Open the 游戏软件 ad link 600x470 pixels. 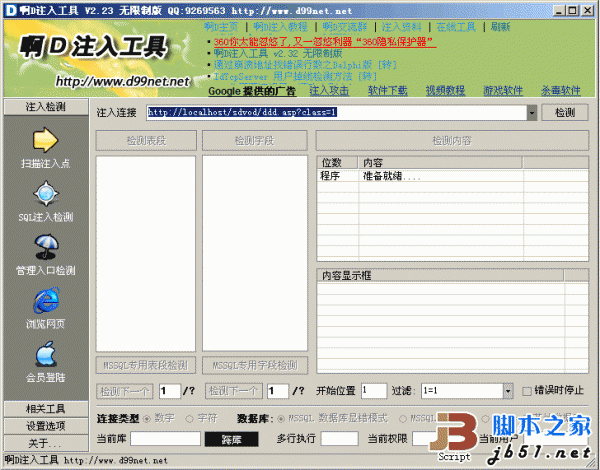(x=503, y=91)
